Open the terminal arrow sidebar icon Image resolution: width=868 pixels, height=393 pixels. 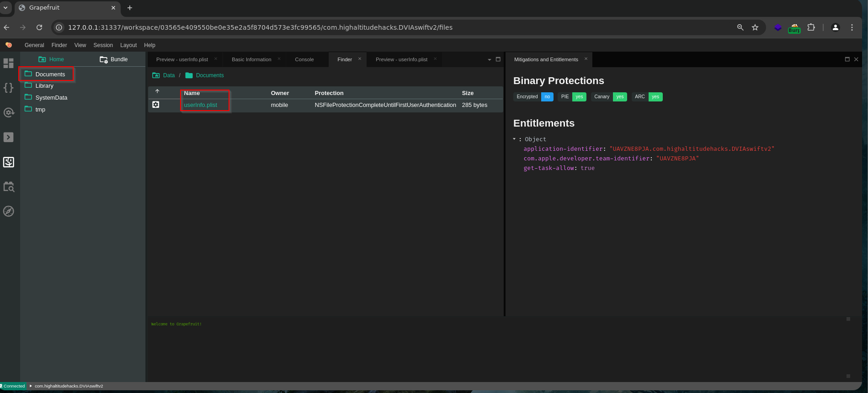9,137
